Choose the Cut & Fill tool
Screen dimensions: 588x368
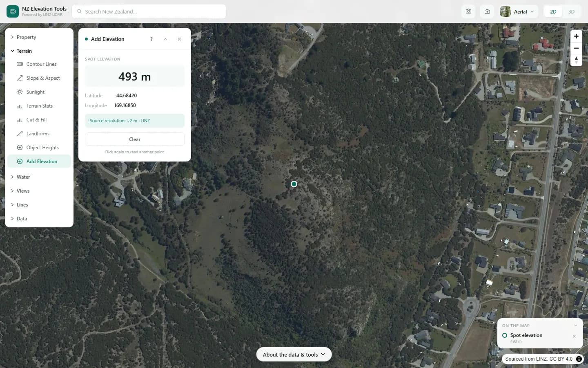39,120
